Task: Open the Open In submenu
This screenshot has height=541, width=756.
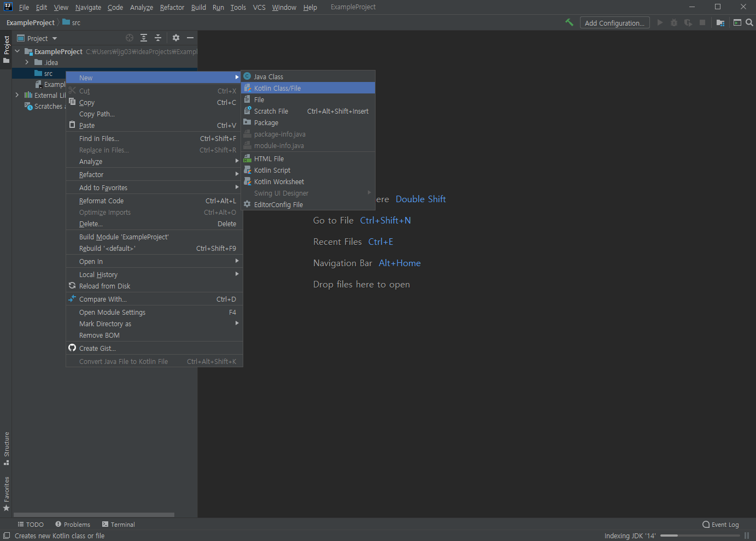Action: point(154,261)
